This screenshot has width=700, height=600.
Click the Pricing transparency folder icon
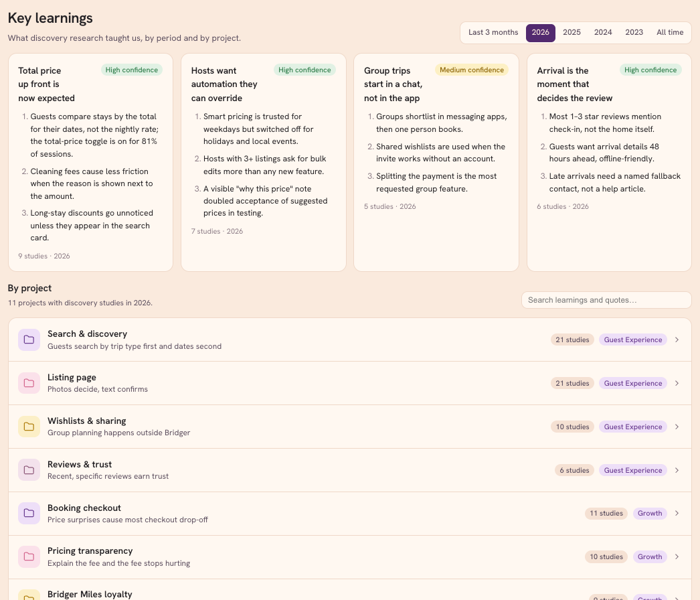pyautogui.click(x=29, y=556)
